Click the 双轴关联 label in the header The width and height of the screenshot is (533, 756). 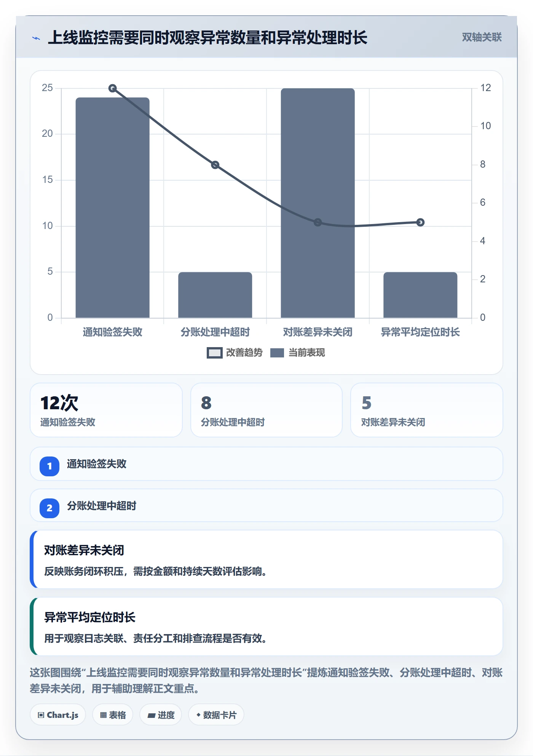click(x=482, y=37)
